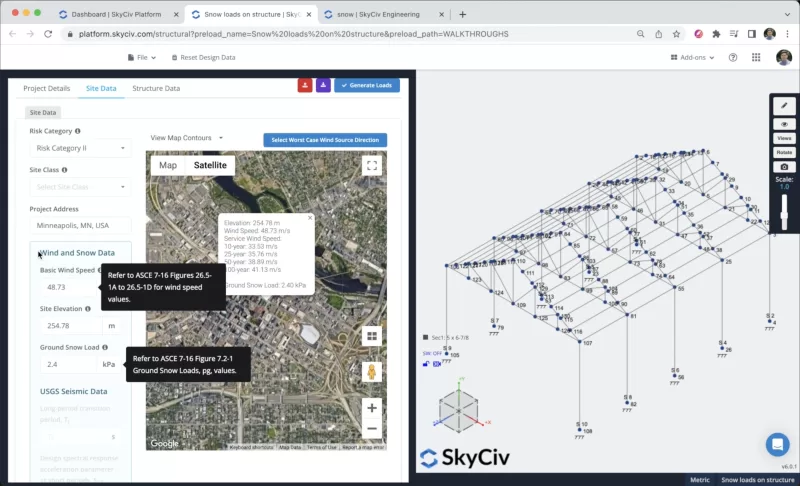Click the 3D orientation cube
Image resolution: width=800 pixels, height=486 pixels.
click(x=458, y=410)
